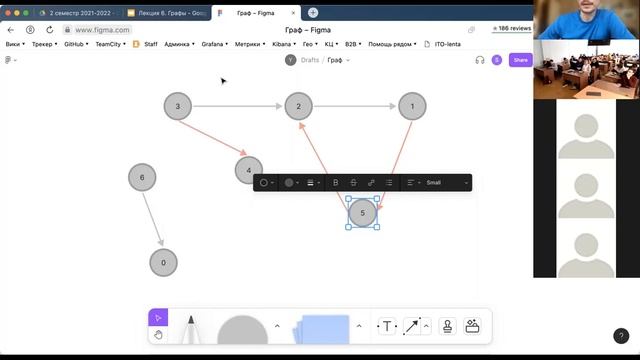Choose the blue sticky note tool
This screenshot has height=360, width=640.
(x=322, y=329)
